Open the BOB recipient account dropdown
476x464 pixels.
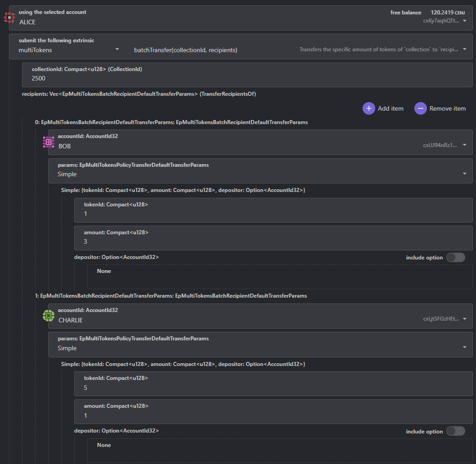point(464,145)
